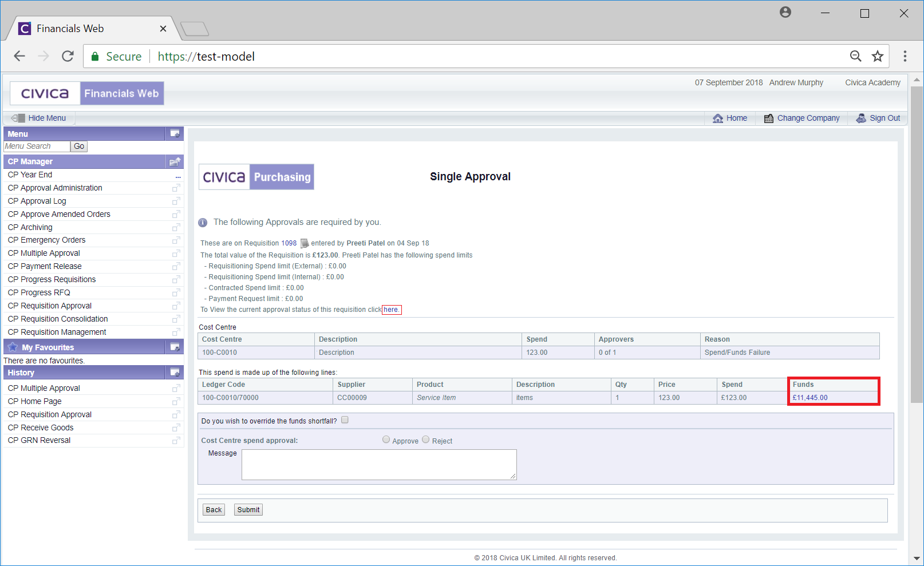The image size is (924, 566).
Task: Click the Financials Web browser tab
Action: (x=92, y=29)
